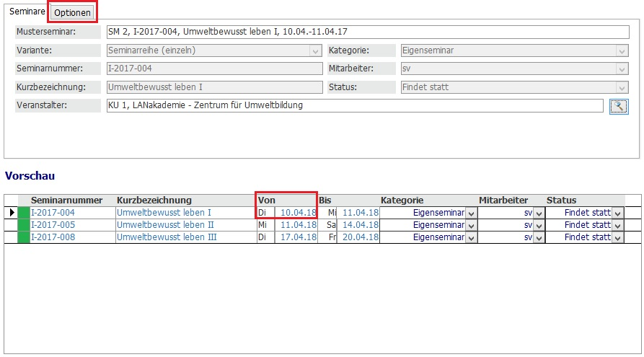The width and height of the screenshot is (644, 357).
Task: Click the green status marker of I-2017-005
Action: (x=23, y=225)
